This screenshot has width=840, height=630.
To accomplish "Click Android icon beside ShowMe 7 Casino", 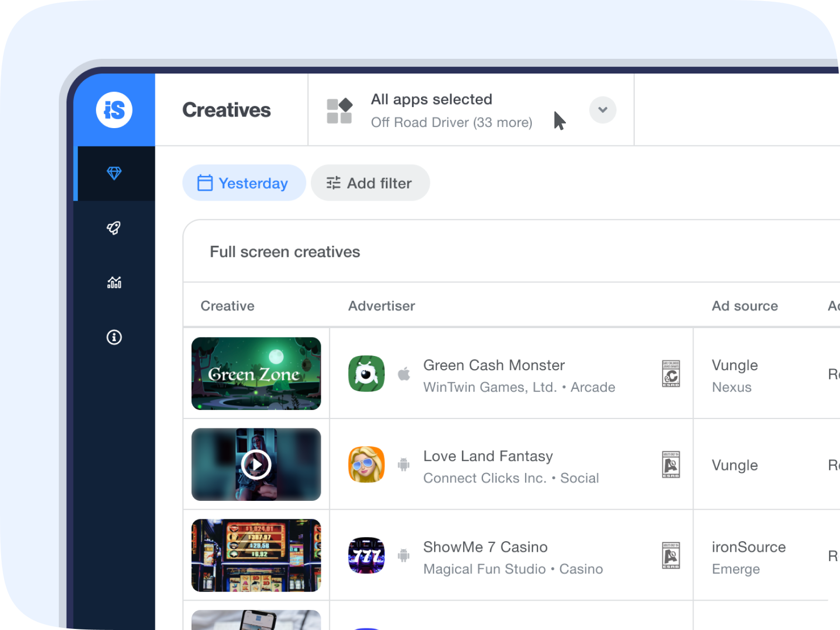I will (x=404, y=555).
